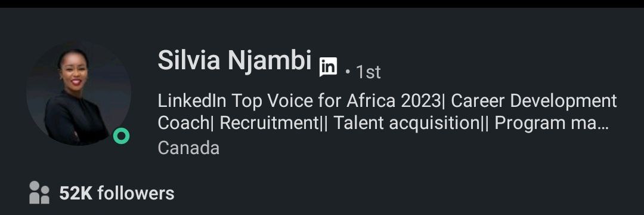Tap the green online status indicator
The image size is (644, 215).
pyautogui.click(x=121, y=136)
